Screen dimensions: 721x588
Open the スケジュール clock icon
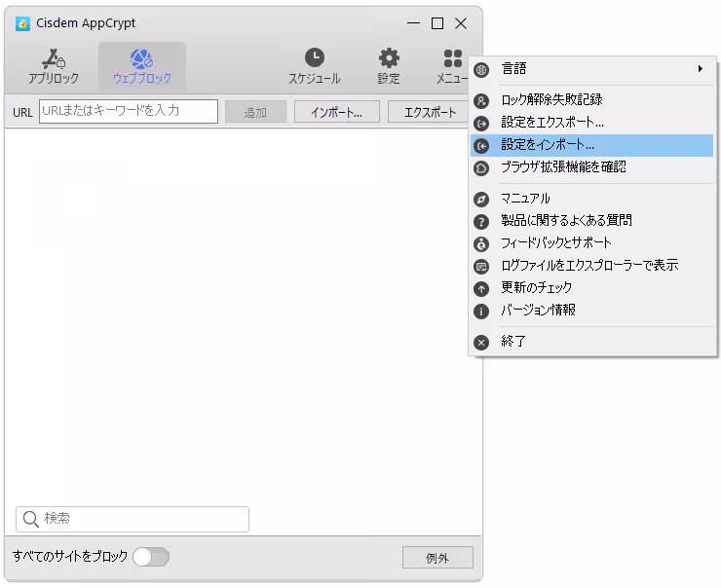click(315, 57)
